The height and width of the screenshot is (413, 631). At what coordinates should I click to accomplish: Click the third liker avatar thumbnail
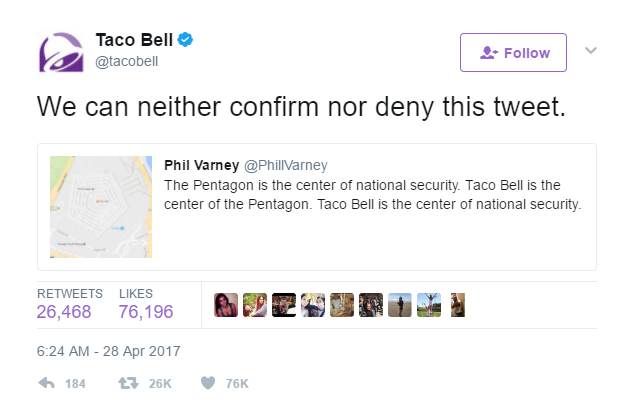click(284, 305)
